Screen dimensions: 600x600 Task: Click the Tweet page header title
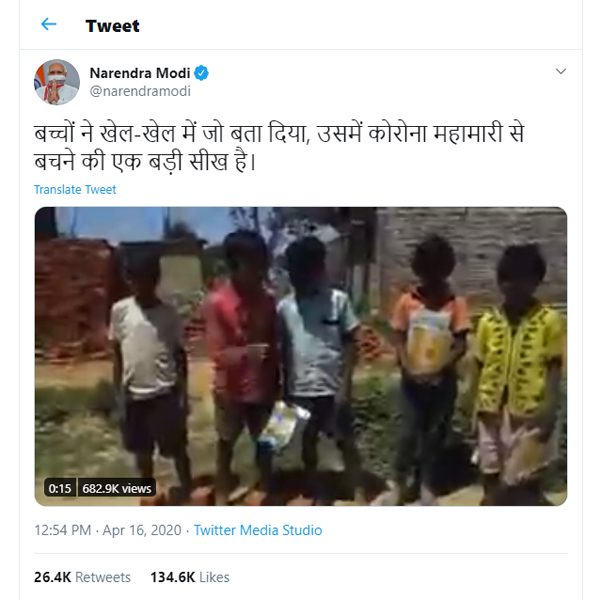point(112,25)
